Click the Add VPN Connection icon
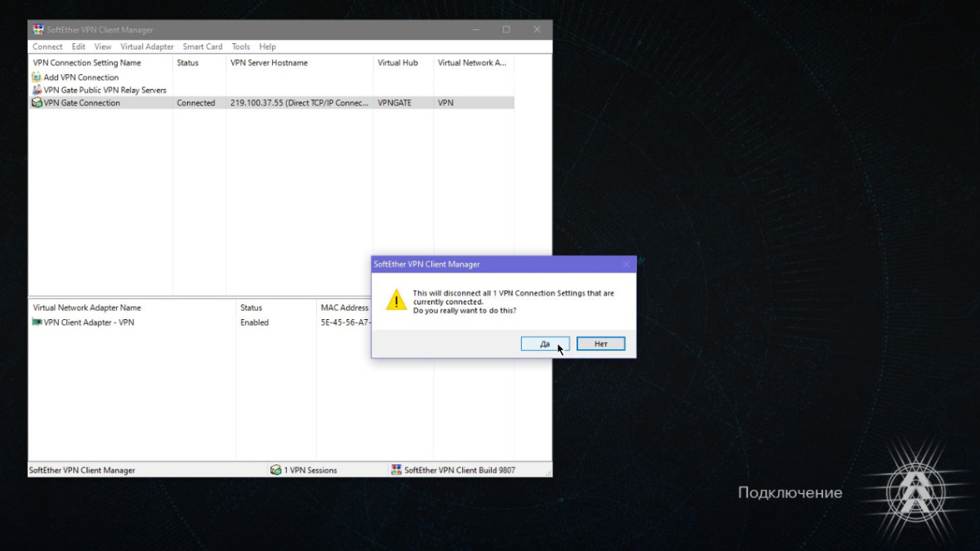980x551 pixels. 37,78
